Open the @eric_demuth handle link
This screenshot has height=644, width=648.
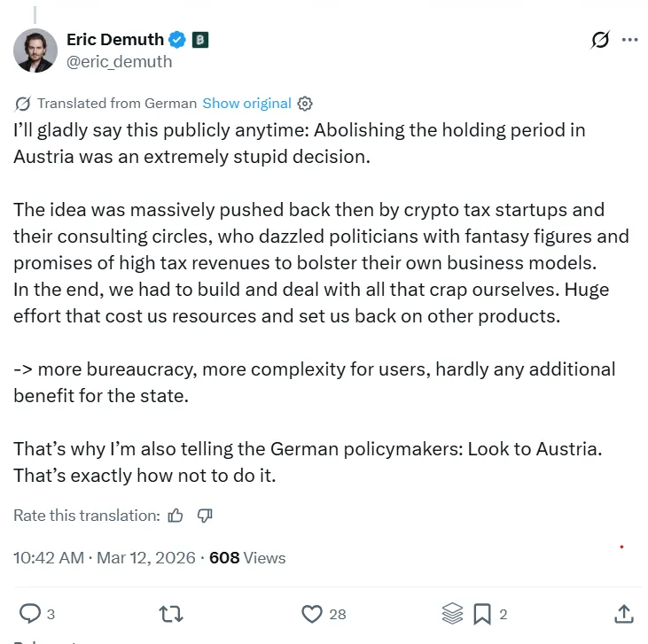[x=120, y=62]
